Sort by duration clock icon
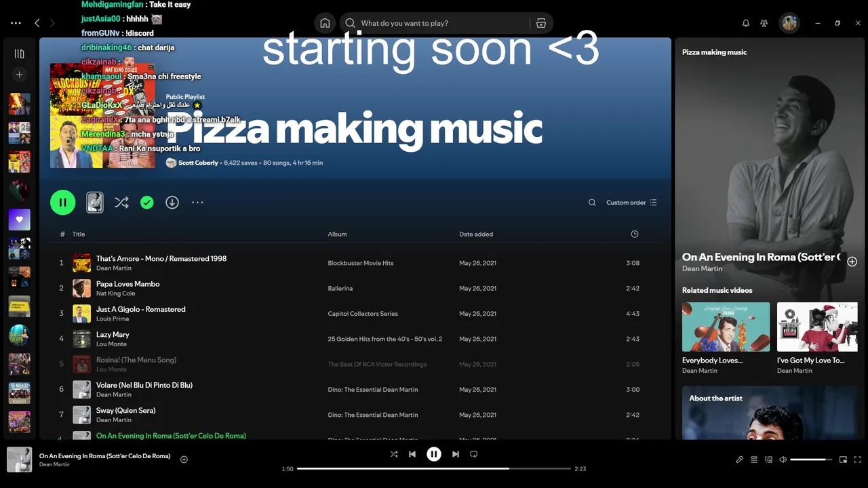 click(x=635, y=234)
